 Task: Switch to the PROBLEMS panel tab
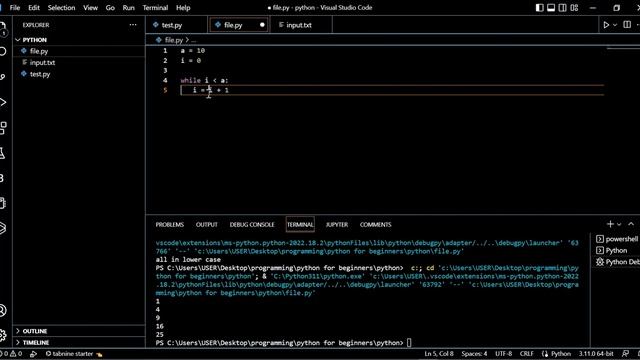(169, 224)
